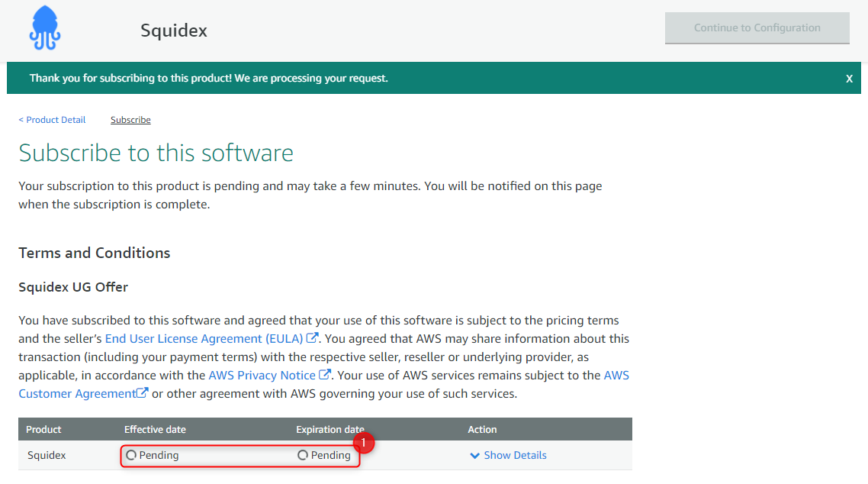Click the Squidex product name in table row
The image size is (868, 484).
tap(47, 455)
